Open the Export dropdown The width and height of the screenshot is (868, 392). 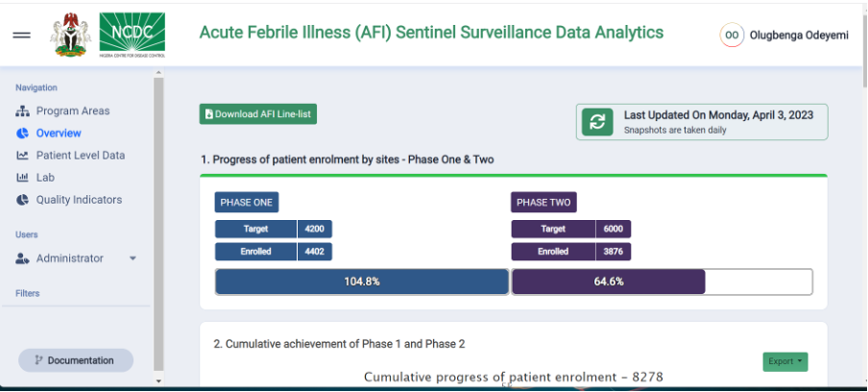[x=785, y=361]
